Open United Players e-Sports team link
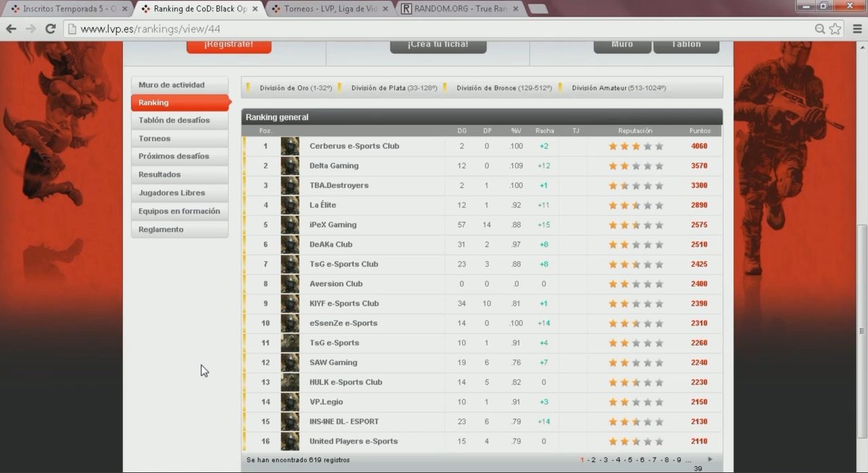The image size is (868, 473). coord(354,441)
